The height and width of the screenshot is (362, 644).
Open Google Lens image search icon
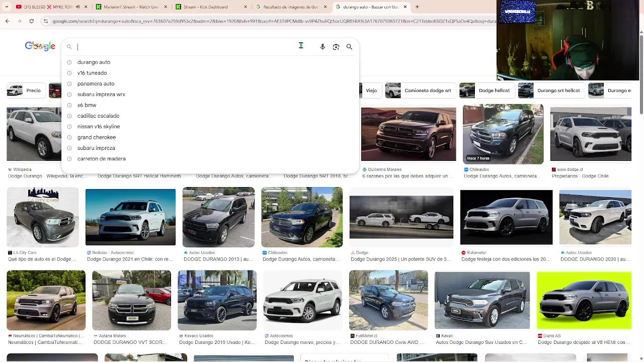(x=336, y=47)
